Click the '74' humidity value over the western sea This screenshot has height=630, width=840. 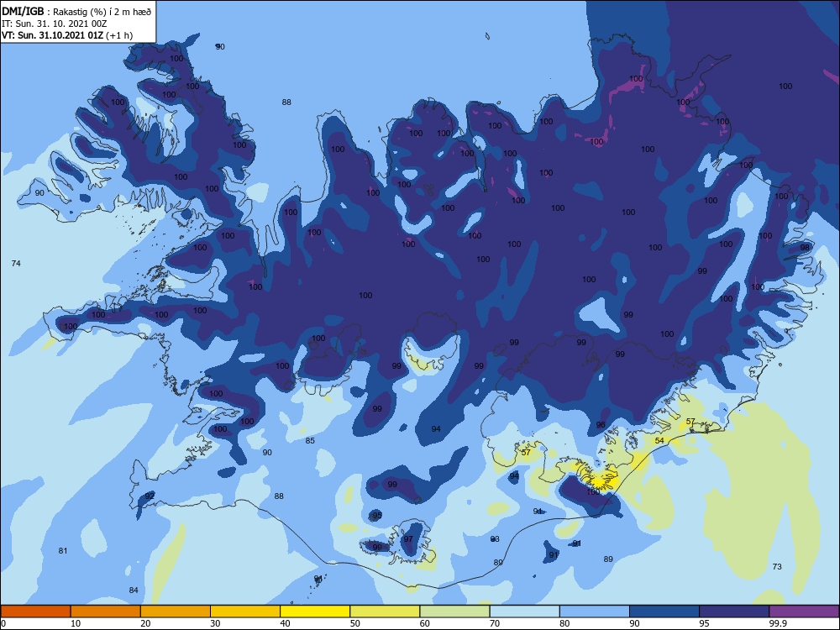click(16, 263)
